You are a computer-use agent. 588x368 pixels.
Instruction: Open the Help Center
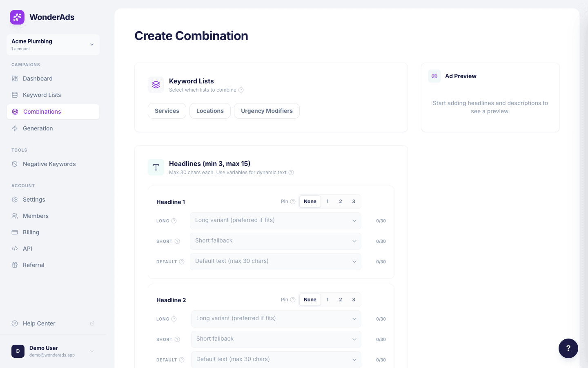(39, 323)
